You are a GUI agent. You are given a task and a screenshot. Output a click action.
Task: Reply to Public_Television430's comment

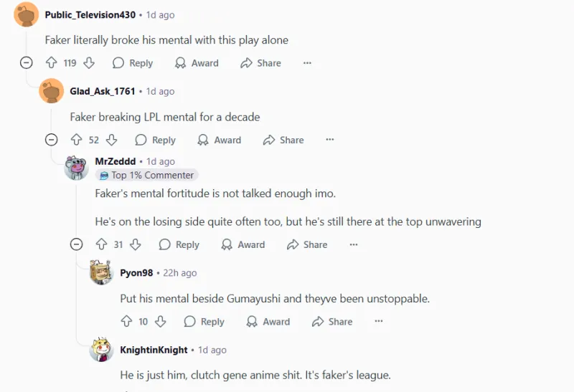point(133,63)
